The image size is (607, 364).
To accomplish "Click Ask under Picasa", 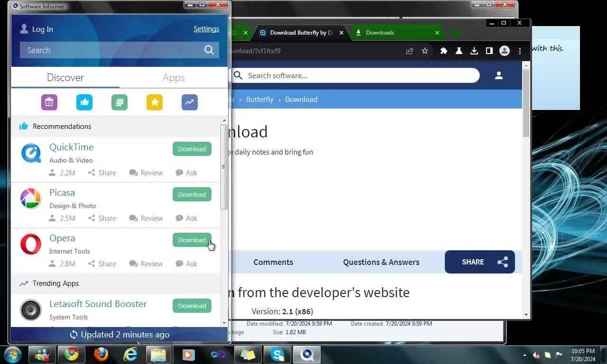I will [186, 218].
